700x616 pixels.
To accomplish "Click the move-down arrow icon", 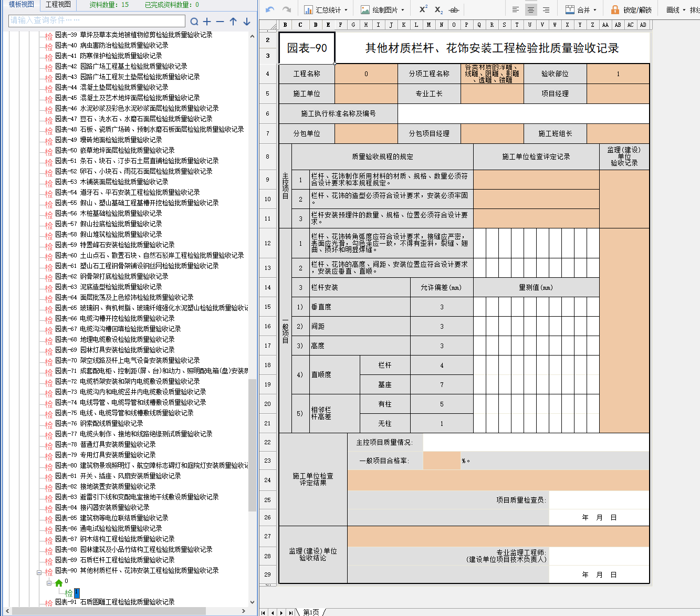I will point(246,22).
